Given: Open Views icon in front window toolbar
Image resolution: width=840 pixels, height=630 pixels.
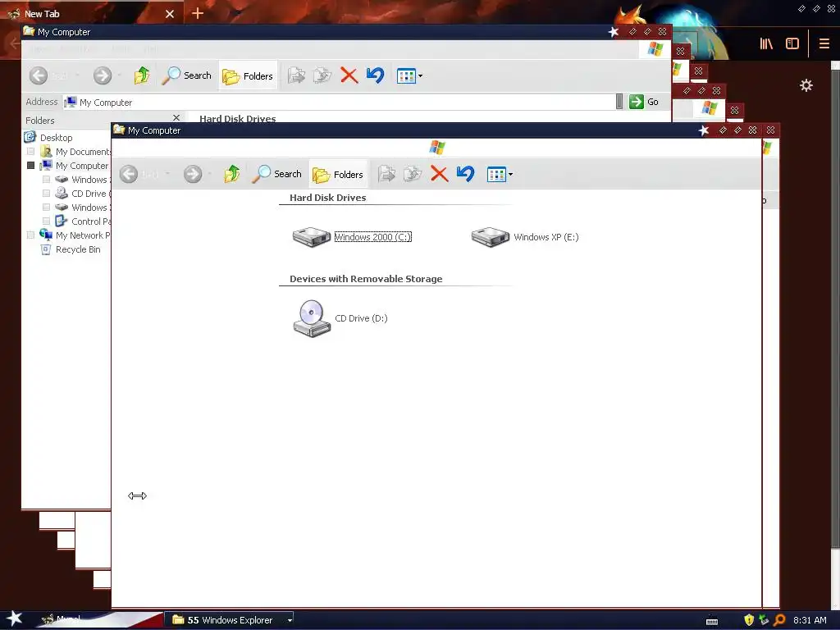Looking at the screenshot, I should [496, 174].
